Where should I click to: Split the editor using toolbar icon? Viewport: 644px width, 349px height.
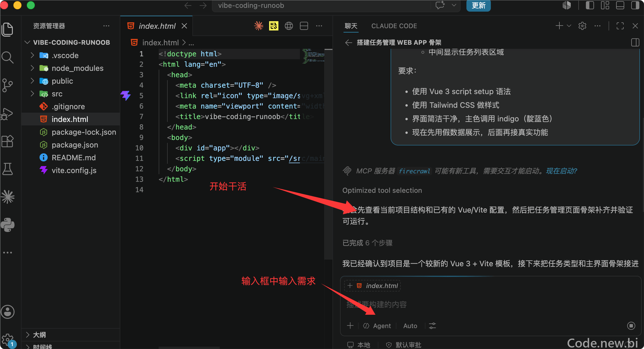[x=304, y=26]
